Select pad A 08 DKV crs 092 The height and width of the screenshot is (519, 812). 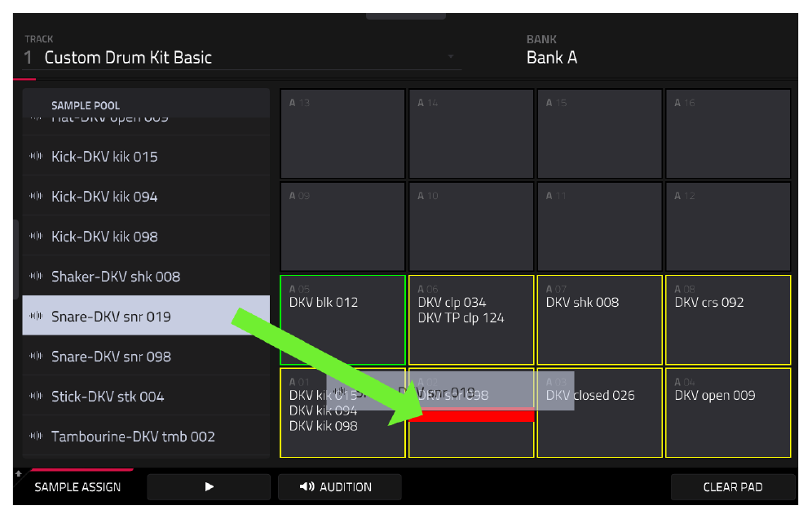coord(727,320)
